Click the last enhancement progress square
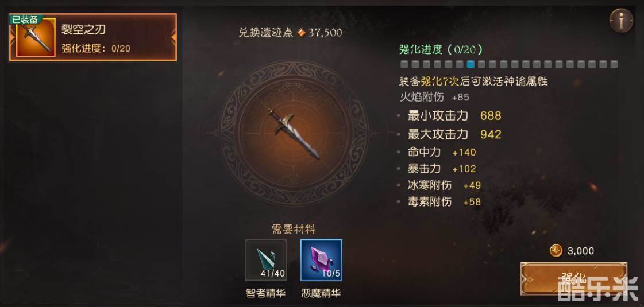Viewport: 644px width, 307px height. (614, 64)
